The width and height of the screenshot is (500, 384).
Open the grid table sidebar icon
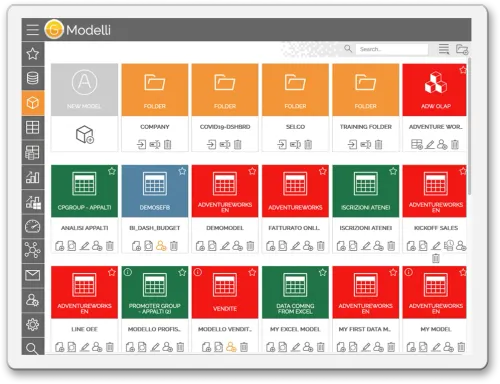(33, 127)
